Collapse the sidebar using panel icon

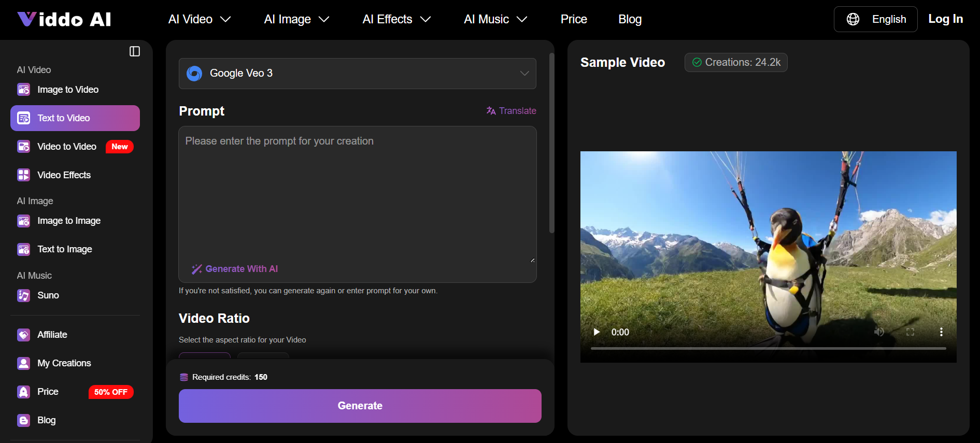tap(135, 51)
